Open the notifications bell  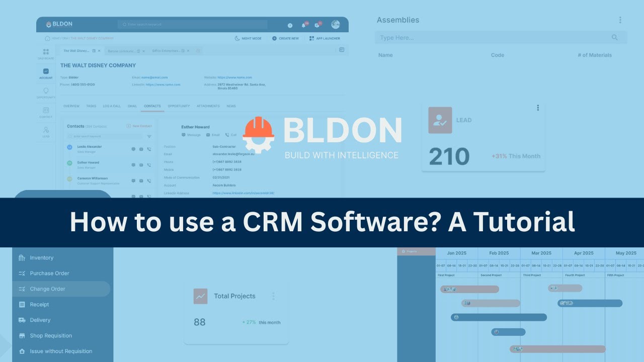pyautogui.click(x=304, y=25)
